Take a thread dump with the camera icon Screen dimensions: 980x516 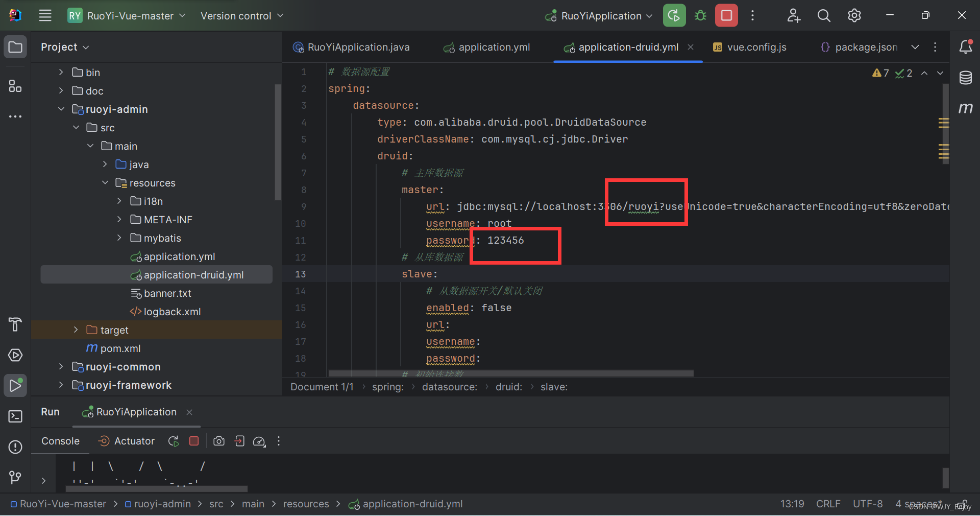click(x=219, y=441)
